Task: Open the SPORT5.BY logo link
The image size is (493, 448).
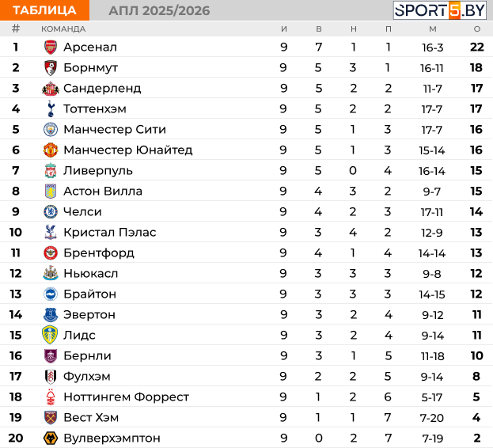Action: (441, 10)
